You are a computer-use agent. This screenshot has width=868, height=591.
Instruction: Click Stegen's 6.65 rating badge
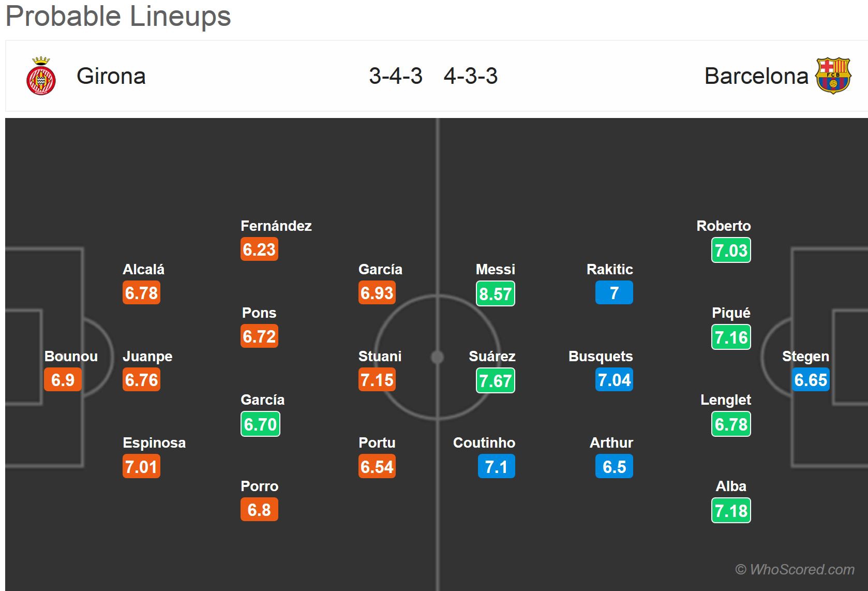point(811,380)
